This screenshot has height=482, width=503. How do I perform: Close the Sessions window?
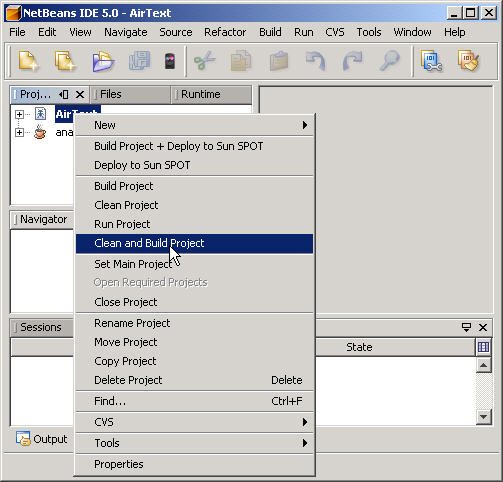coord(483,327)
